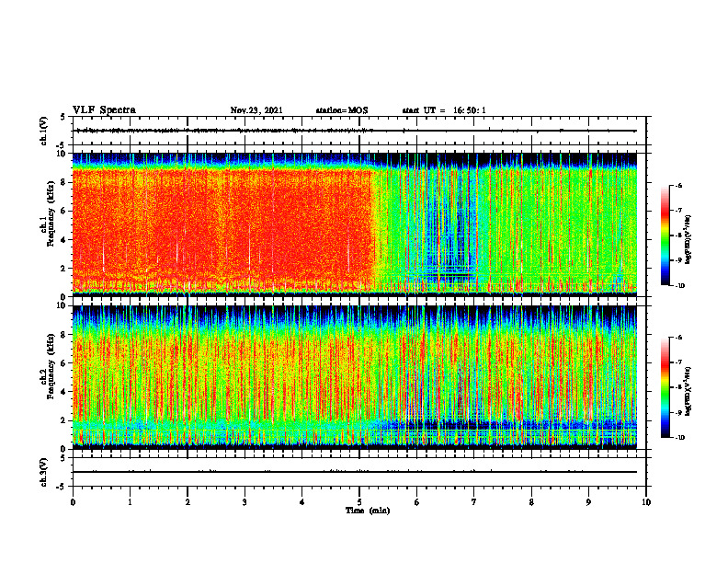Click the "Time (min)" axis title
The image size is (728, 563).
368,511
